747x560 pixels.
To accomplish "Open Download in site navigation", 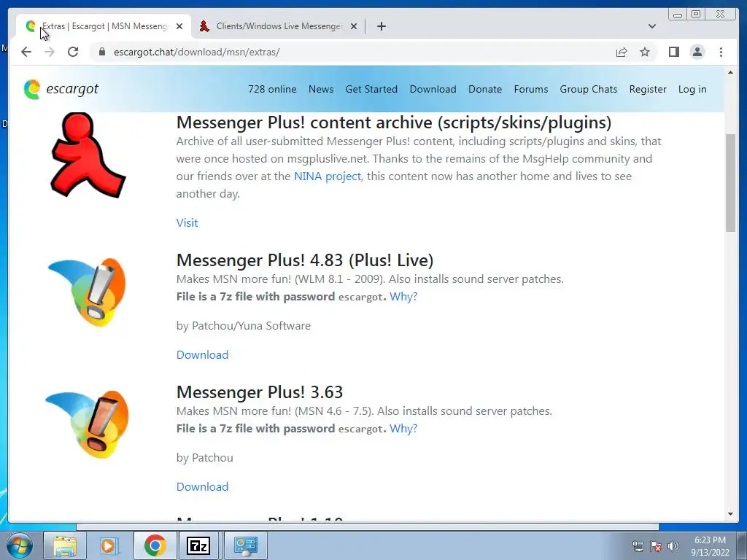I will (433, 89).
